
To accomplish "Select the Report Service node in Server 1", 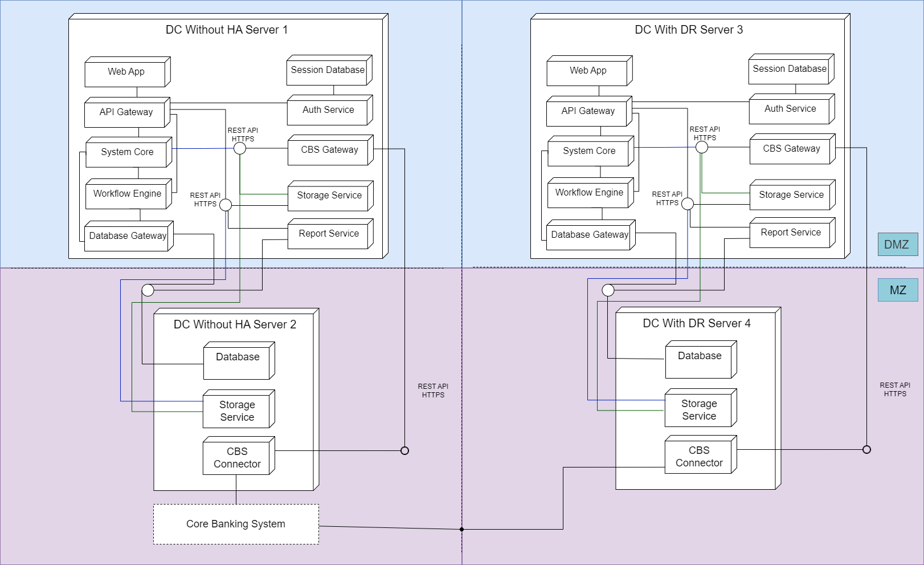I will [x=331, y=234].
